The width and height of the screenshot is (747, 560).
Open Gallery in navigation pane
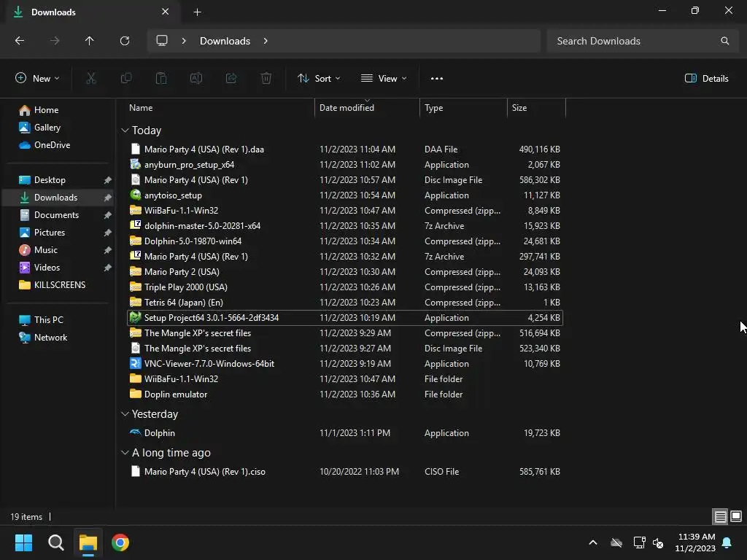(47, 127)
